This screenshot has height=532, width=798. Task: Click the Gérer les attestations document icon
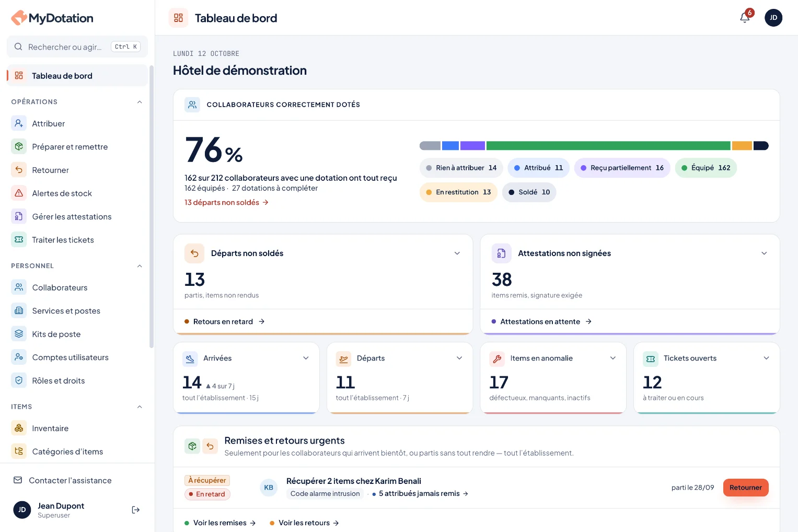19,216
